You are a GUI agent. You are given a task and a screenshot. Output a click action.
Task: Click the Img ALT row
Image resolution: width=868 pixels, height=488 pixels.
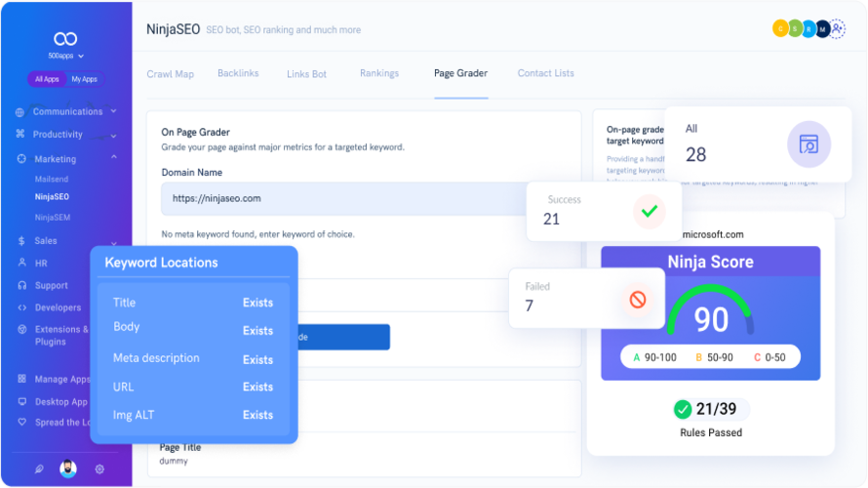click(x=193, y=415)
